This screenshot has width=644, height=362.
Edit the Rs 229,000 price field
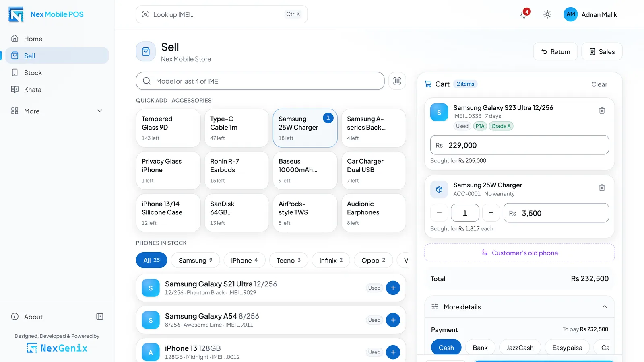(519, 145)
